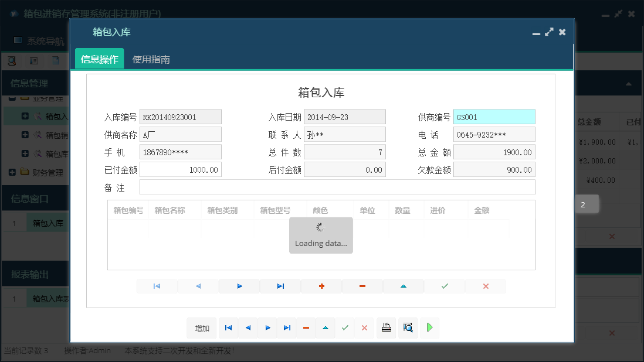Delete a detail row with the minus icon
This screenshot has height=362, width=644.
click(x=362, y=286)
